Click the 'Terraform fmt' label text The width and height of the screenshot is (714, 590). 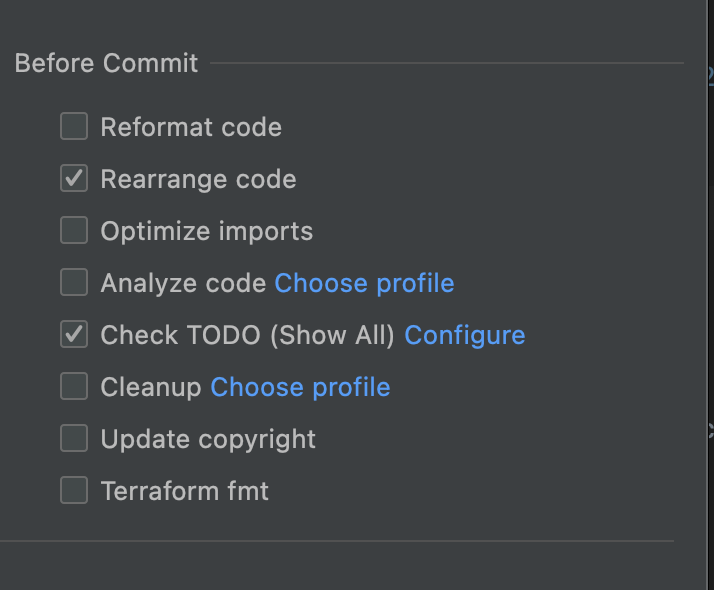tap(184, 491)
